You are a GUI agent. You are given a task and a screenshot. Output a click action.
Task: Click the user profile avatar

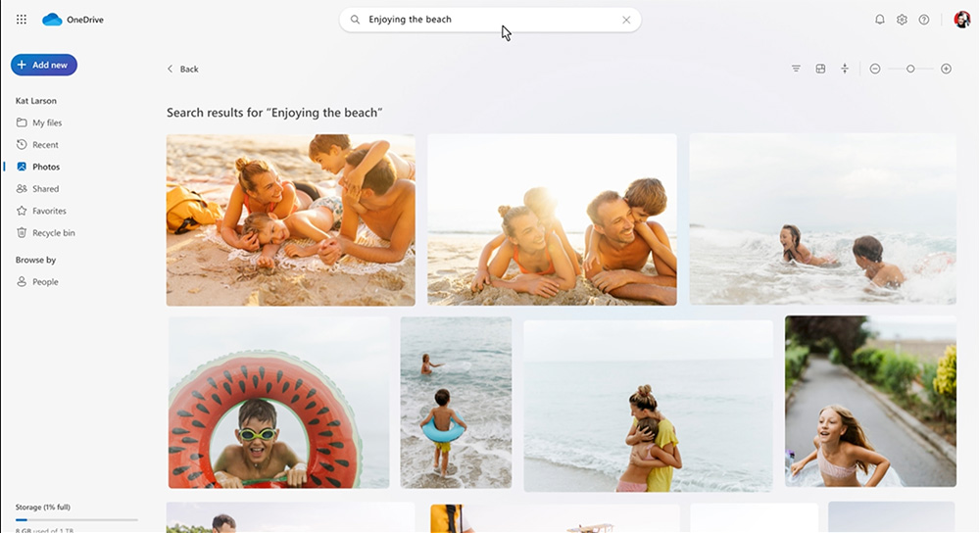[x=961, y=20]
